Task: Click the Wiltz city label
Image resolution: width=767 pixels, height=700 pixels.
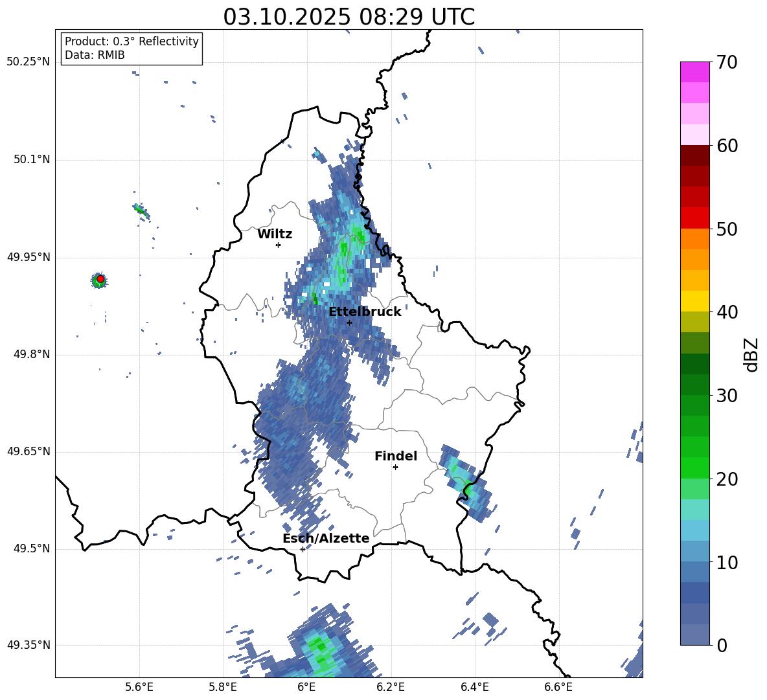Action: [x=275, y=234]
